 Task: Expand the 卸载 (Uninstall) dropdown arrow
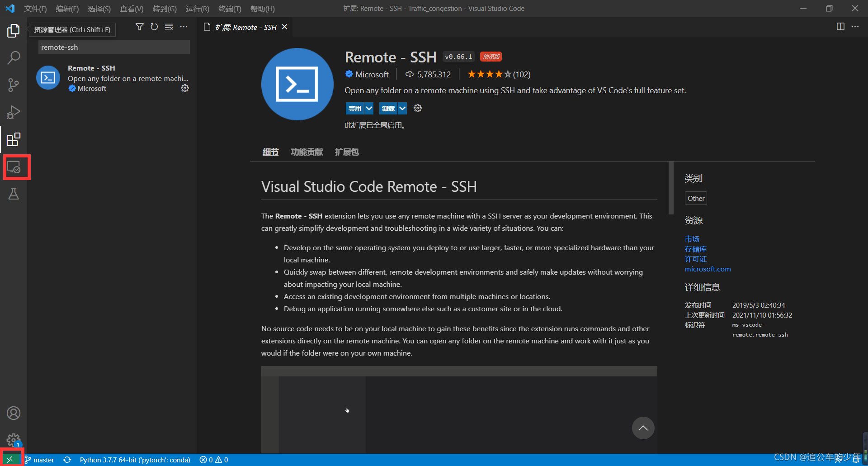[402, 108]
